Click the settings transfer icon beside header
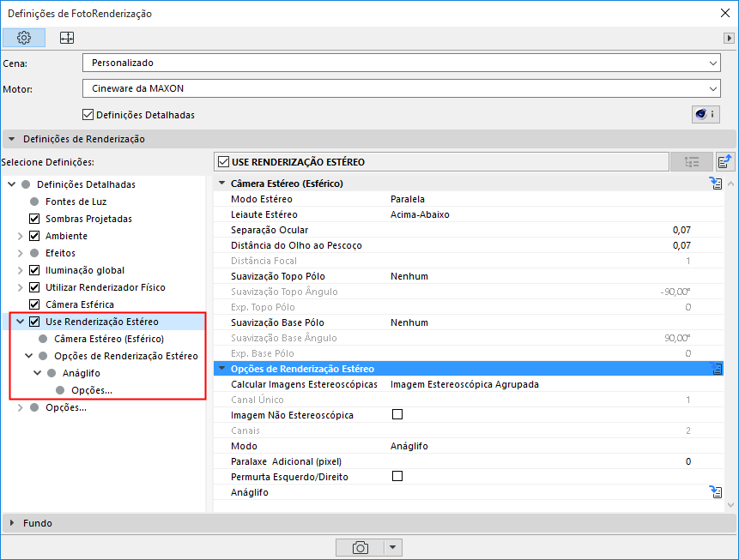The image size is (739, 560). click(x=724, y=161)
